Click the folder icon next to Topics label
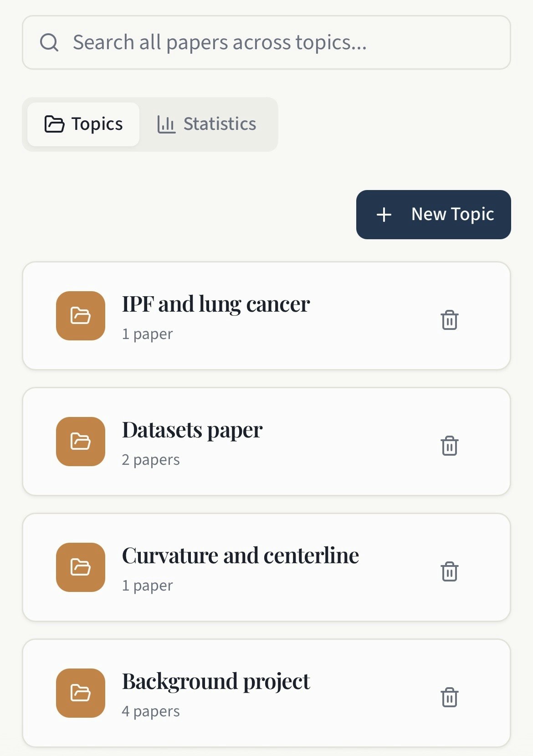Screen dimensions: 533x756 [x=56, y=123]
